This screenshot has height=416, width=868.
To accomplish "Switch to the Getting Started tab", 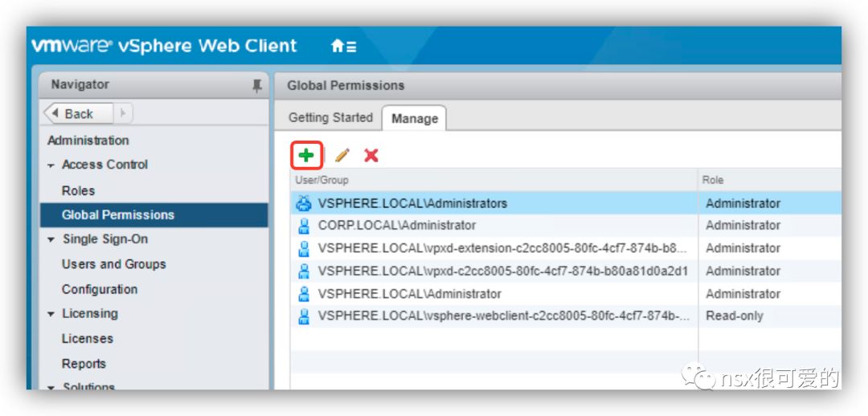I will point(330,118).
